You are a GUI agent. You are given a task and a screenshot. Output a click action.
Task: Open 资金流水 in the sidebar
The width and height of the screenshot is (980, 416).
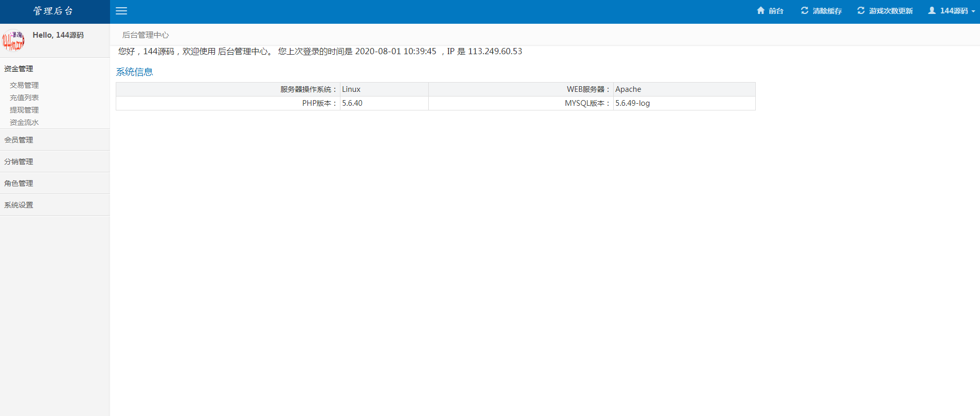pyautogui.click(x=24, y=122)
